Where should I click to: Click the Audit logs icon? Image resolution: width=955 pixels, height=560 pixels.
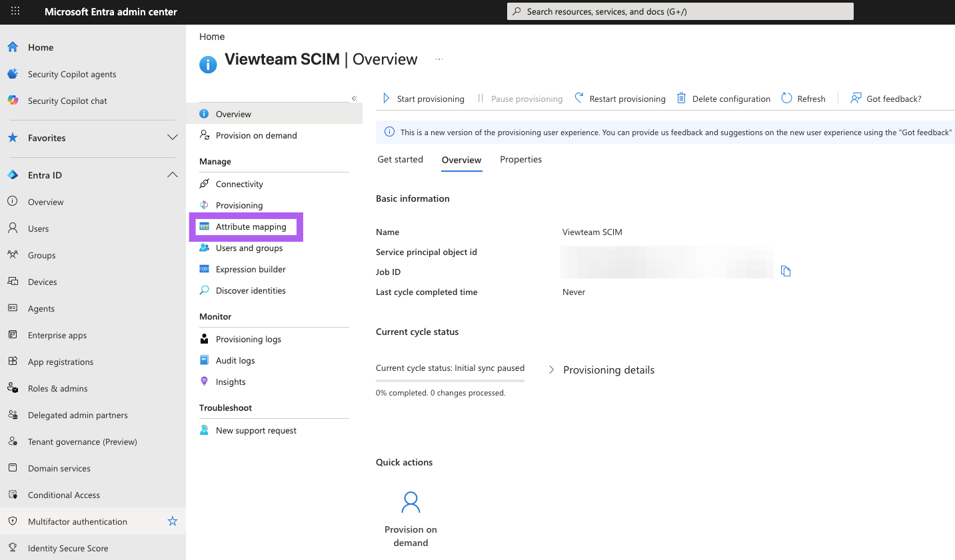(x=205, y=360)
